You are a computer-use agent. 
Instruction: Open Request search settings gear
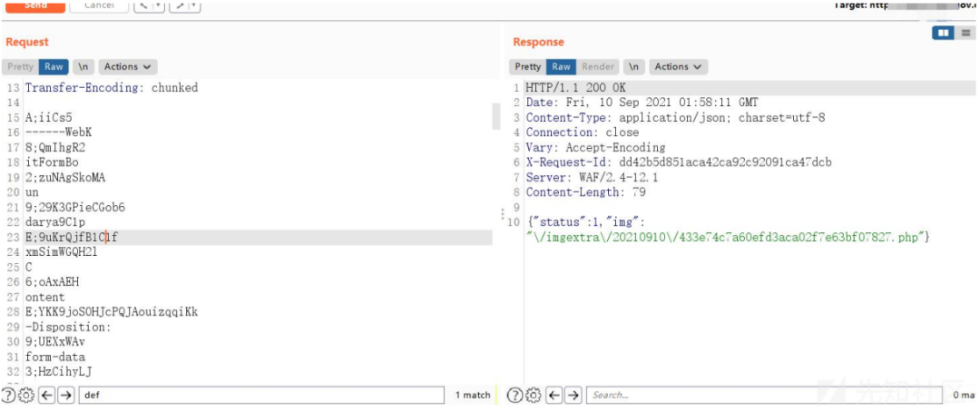coord(25,395)
